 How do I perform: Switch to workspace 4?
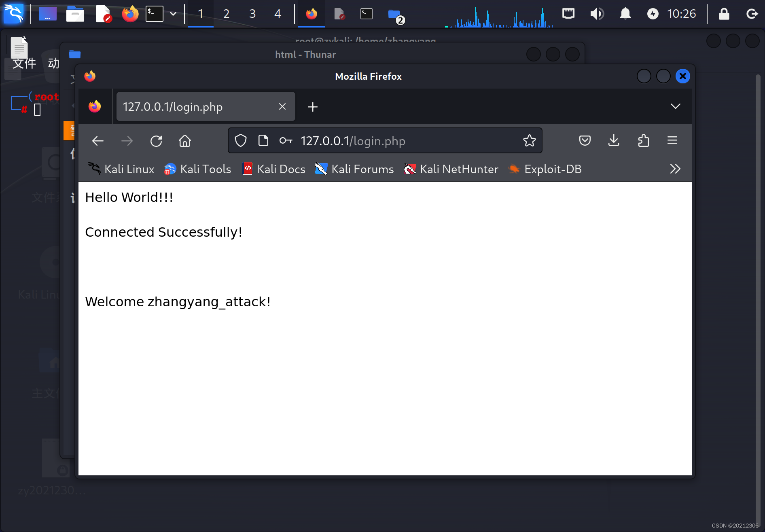click(278, 14)
